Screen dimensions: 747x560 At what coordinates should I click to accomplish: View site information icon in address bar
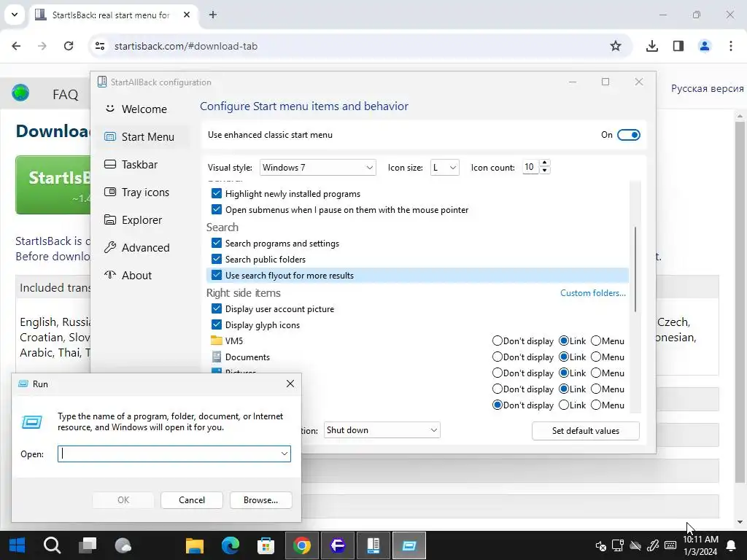(x=100, y=46)
